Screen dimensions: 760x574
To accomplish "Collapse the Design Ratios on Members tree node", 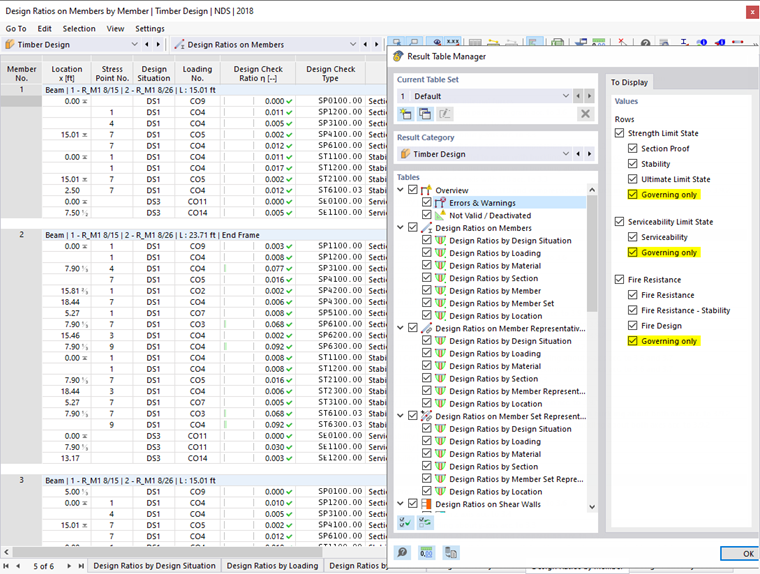I will pos(402,228).
